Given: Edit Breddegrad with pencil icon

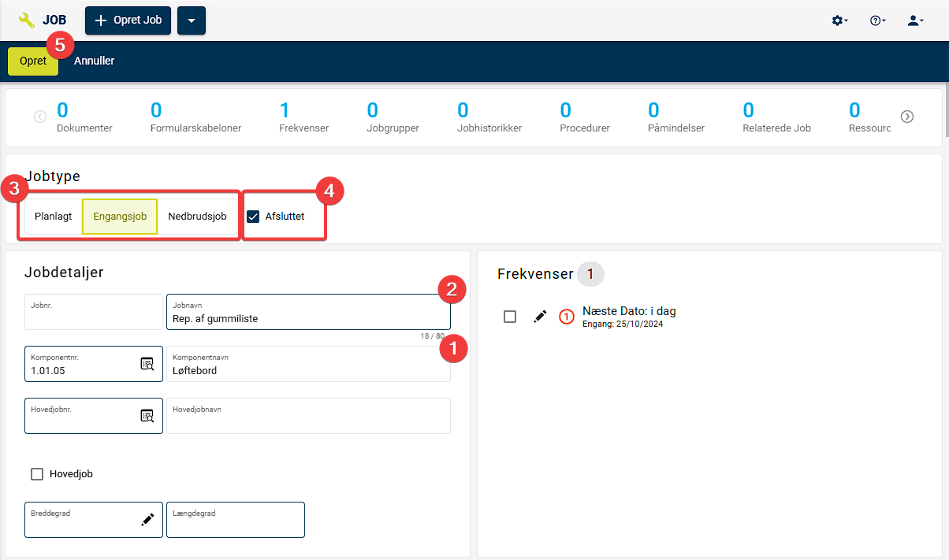Looking at the screenshot, I should pyautogui.click(x=147, y=519).
